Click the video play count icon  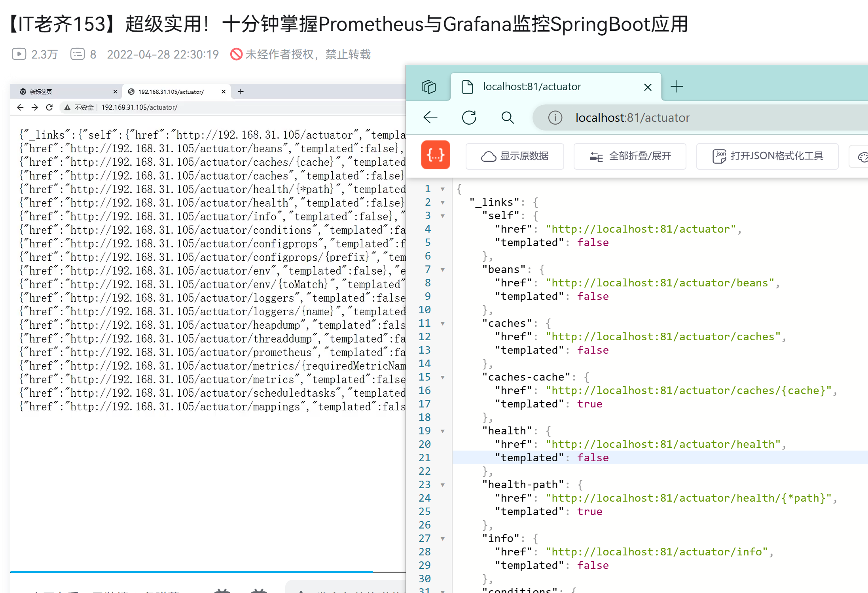(19, 54)
